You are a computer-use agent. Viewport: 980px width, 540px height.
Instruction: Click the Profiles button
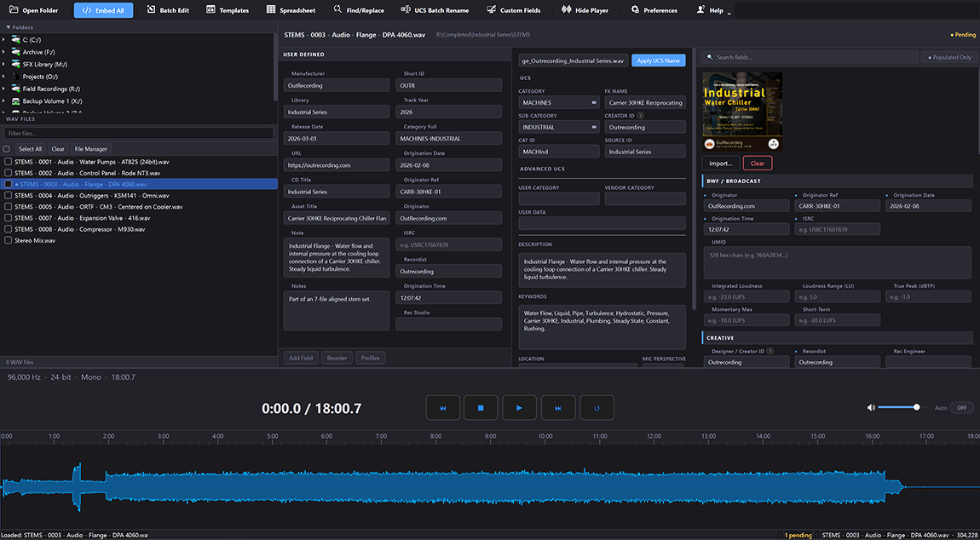372,358
